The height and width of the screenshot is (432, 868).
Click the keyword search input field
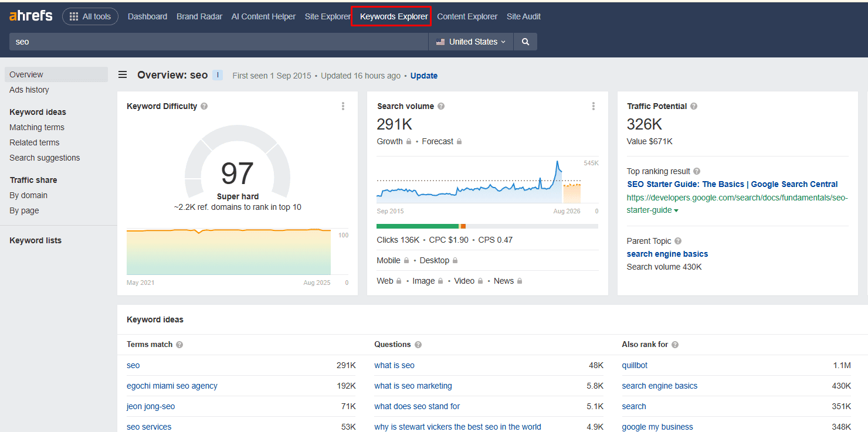218,42
